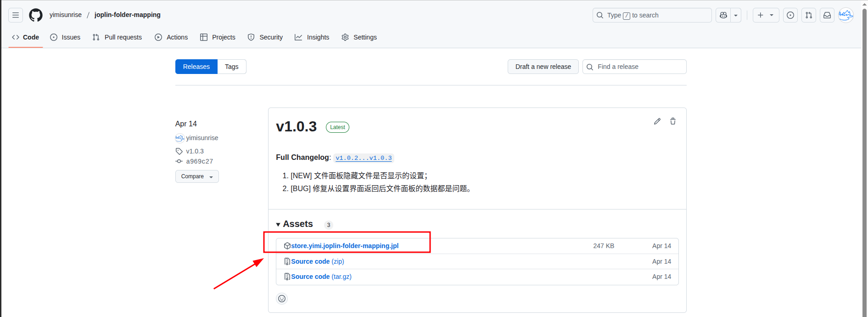
Task: Open the user avatar menu
Action: [x=846, y=15]
